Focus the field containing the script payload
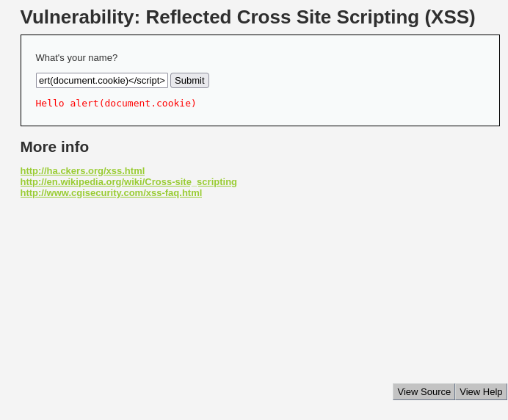The width and height of the screenshot is (508, 420). (102, 80)
